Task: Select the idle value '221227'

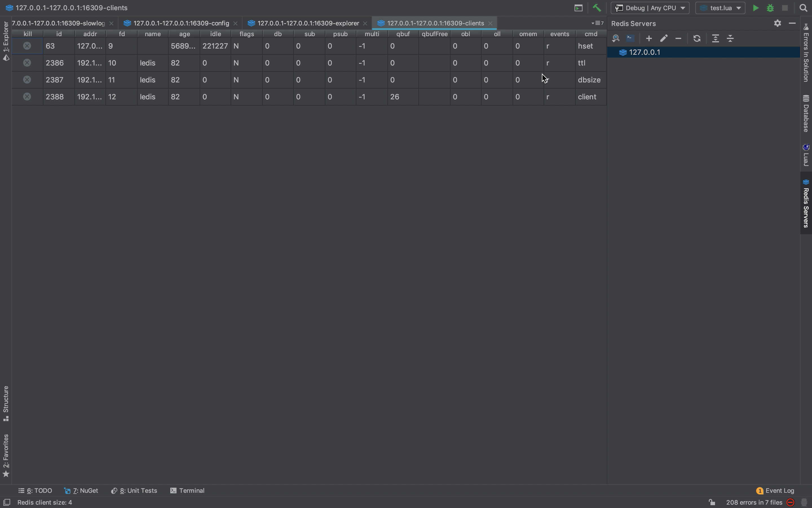Action: 215,46
